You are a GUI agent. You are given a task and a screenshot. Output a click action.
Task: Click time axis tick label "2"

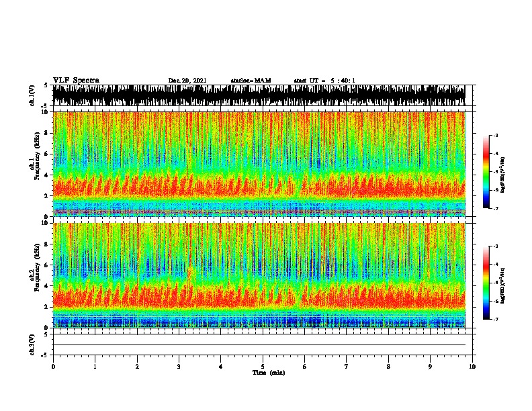(x=137, y=367)
